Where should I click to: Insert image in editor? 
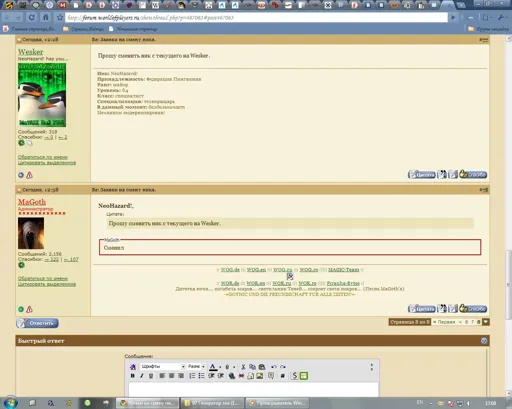pos(260,376)
